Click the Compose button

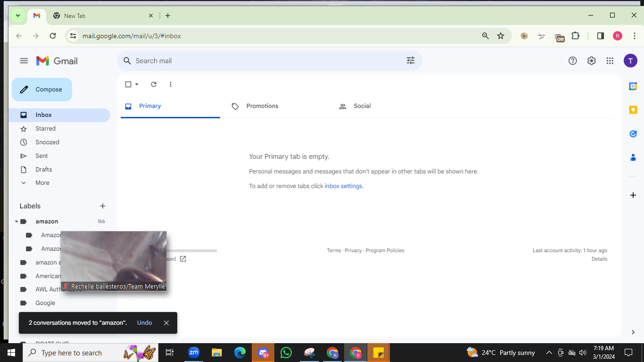42,90
